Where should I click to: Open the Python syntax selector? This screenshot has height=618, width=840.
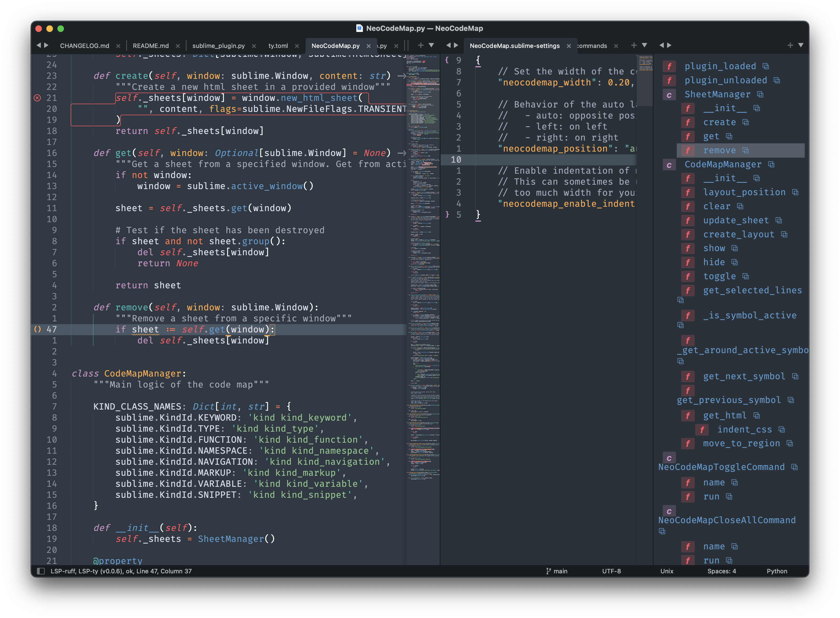tap(777, 571)
